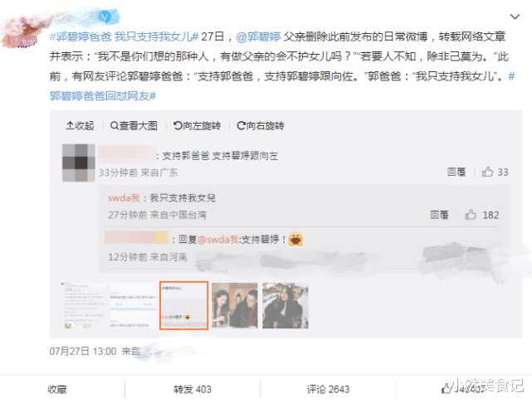This screenshot has height=403, width=532.
Task: Open 查看大图 to view the full image
Action: pyautogui.click(x=134, y=126)
